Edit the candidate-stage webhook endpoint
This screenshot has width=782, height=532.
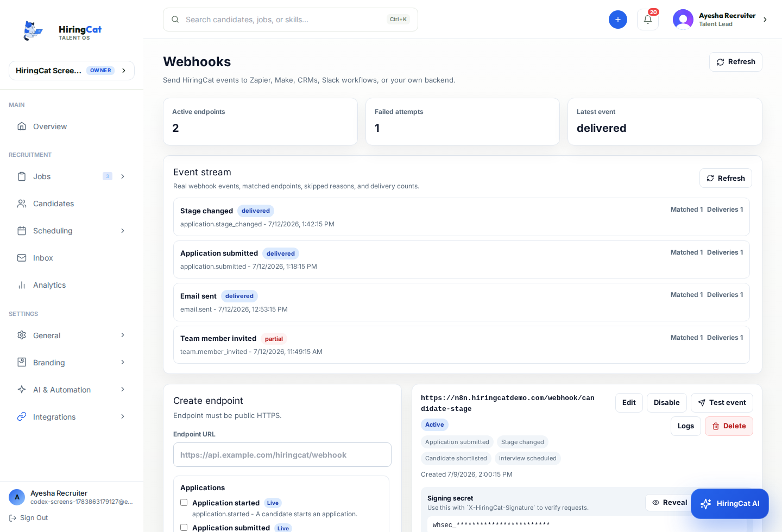(x=629, y=403)
